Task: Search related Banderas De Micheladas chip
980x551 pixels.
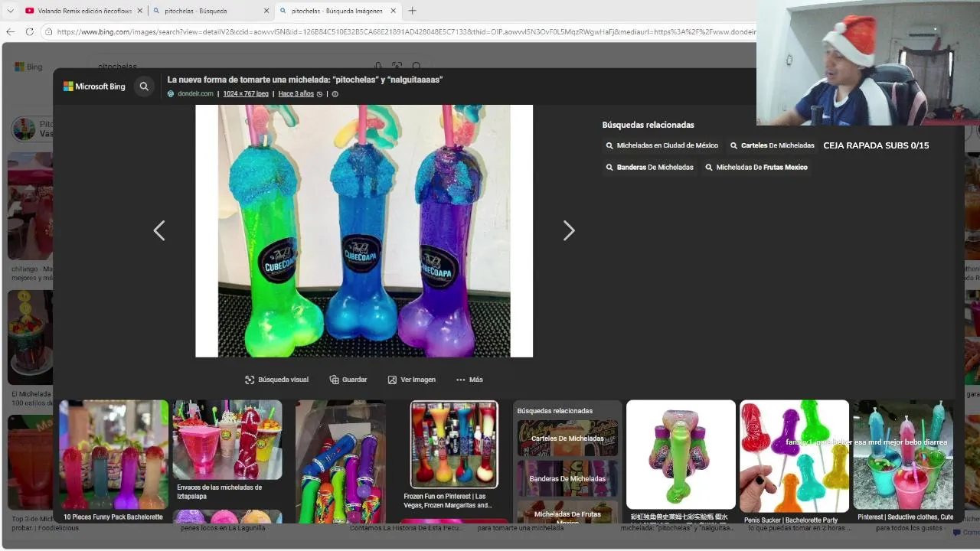Action: [649, 167]
